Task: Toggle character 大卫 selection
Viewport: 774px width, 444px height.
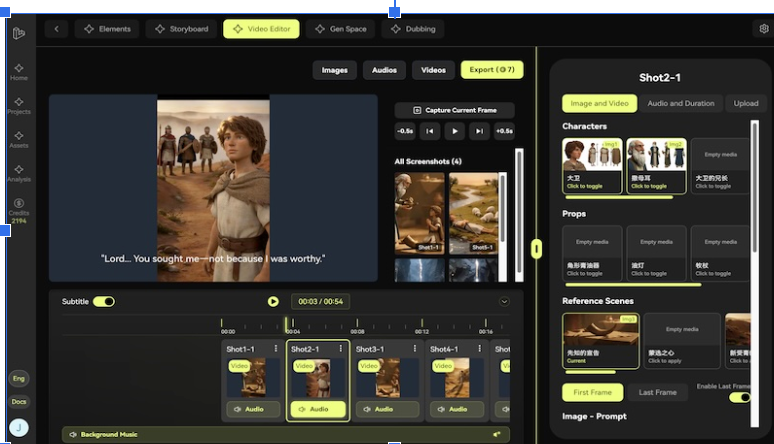Action: (592, 166)
